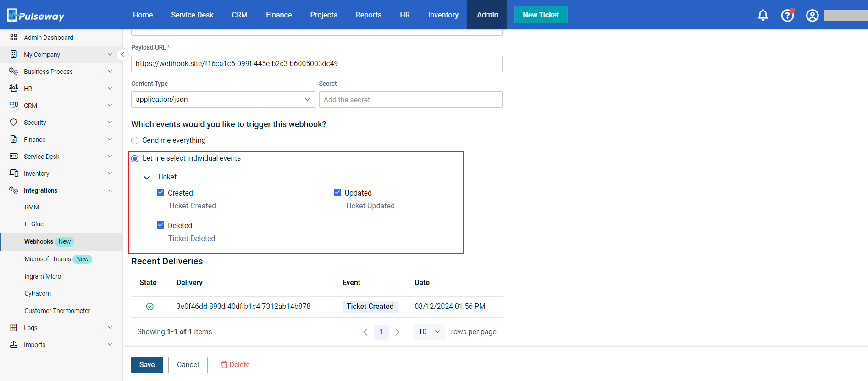Image resolution: width=868 pixels, height=381 pixels.
Task: Uncheck the Ticket Created checkbox
Action: point(160,193)
